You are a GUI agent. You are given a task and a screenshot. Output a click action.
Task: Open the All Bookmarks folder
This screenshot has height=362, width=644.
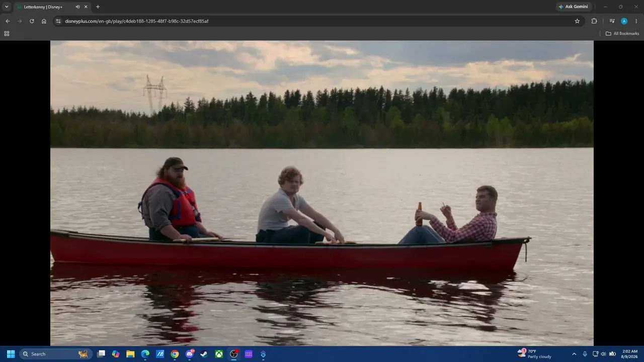click(x=622, y=34)
